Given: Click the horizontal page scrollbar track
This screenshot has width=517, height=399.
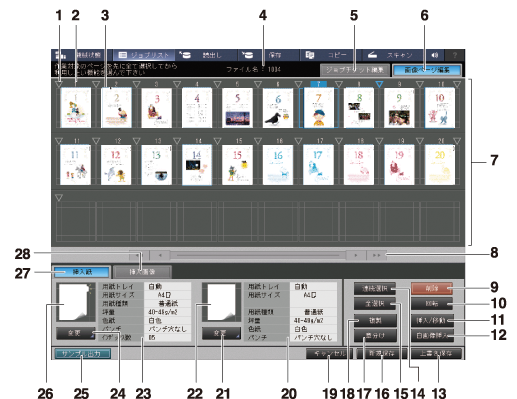Looking at the screenshot, I should pyautogui.click(x=258, y=255).
